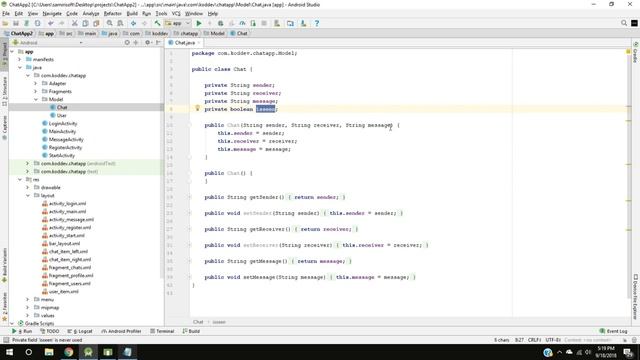Click the Save All toolbar icon

coord(16,23)
